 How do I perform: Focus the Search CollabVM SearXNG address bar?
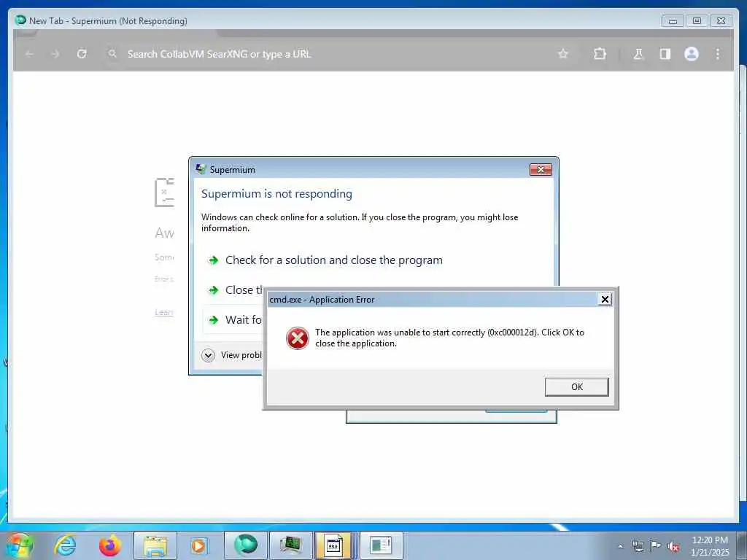coord(329,54)
